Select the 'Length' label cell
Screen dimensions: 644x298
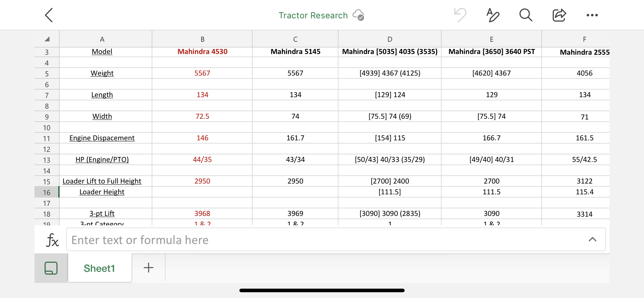coord(106,95)
